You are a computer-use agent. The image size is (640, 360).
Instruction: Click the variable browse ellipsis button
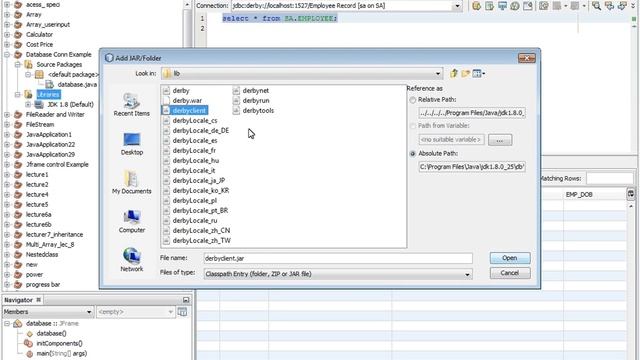click(x=500, y=140)
